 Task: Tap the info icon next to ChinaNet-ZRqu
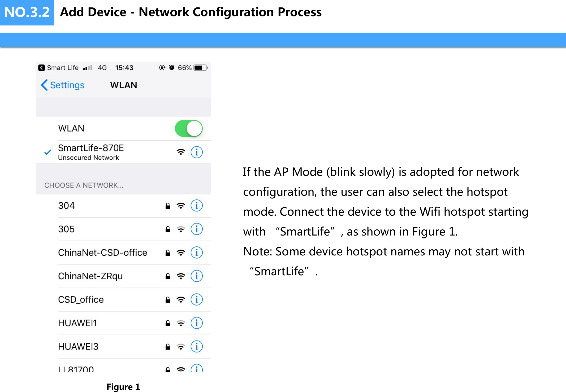pos(197,276)
